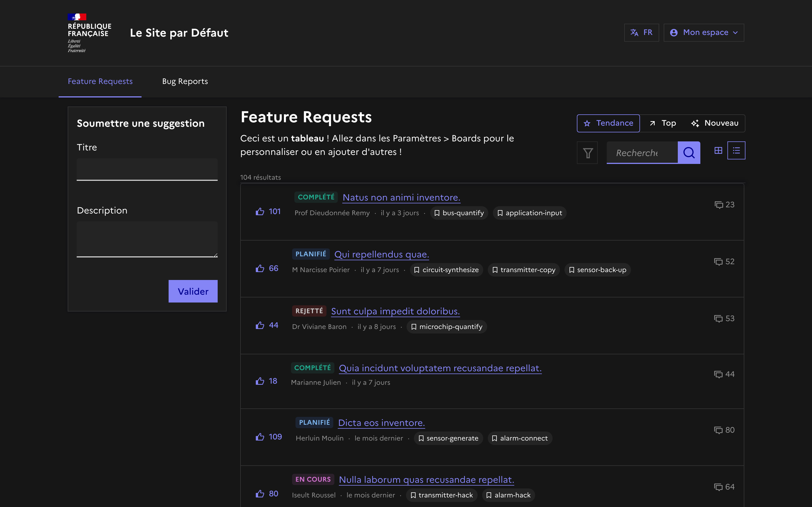This screenshot has height=507, width=812.
Task: Open the Bug Reports tab
Action: tap(185, 81)
